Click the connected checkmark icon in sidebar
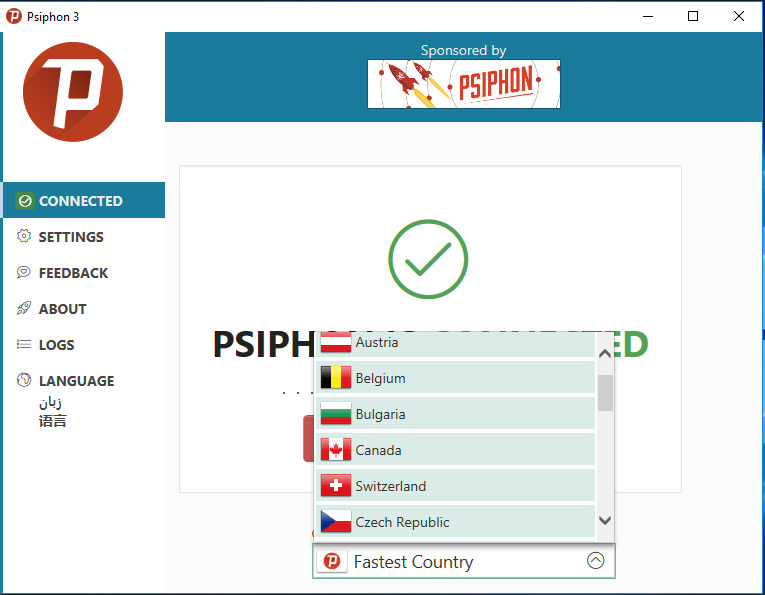 click(x=25, y=200)
